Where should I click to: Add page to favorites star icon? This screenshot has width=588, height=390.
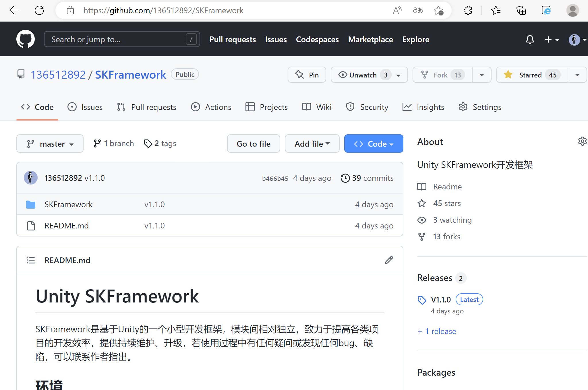pos(438,11)
